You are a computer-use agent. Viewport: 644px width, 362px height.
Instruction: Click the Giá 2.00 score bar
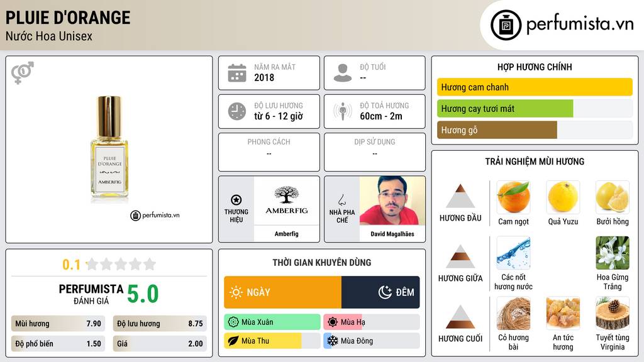(160, 344)
